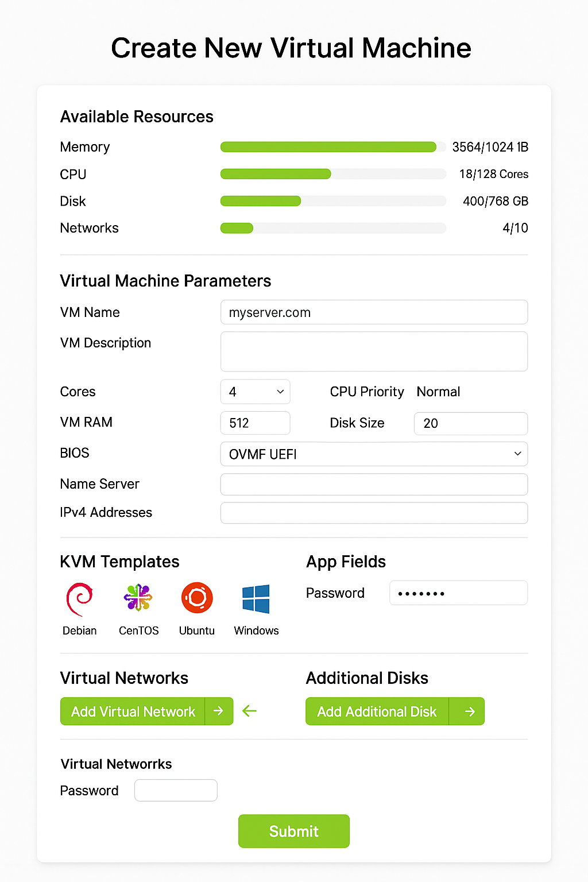Focus the Disk Size field
Image resolution: width=588 pixels, height=882 pixels.
(471, 423)
